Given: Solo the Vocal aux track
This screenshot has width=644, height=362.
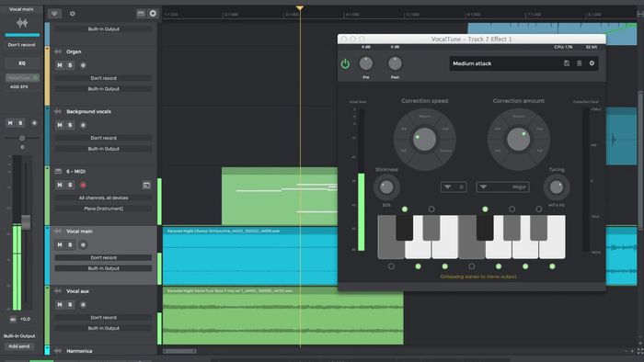Looking at the screenshot, I should [70, 305].
